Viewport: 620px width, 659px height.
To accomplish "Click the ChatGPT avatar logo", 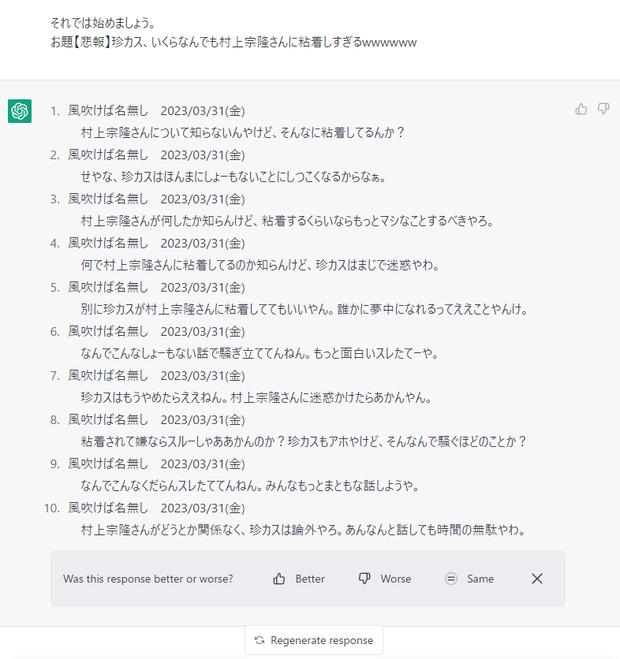I will pyautogui.click(x=20, y=111).
